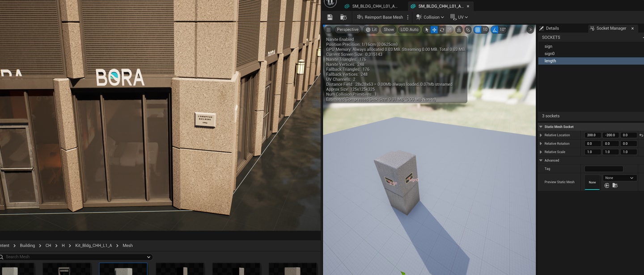Click the select mode arrow tool

(427, 29)
